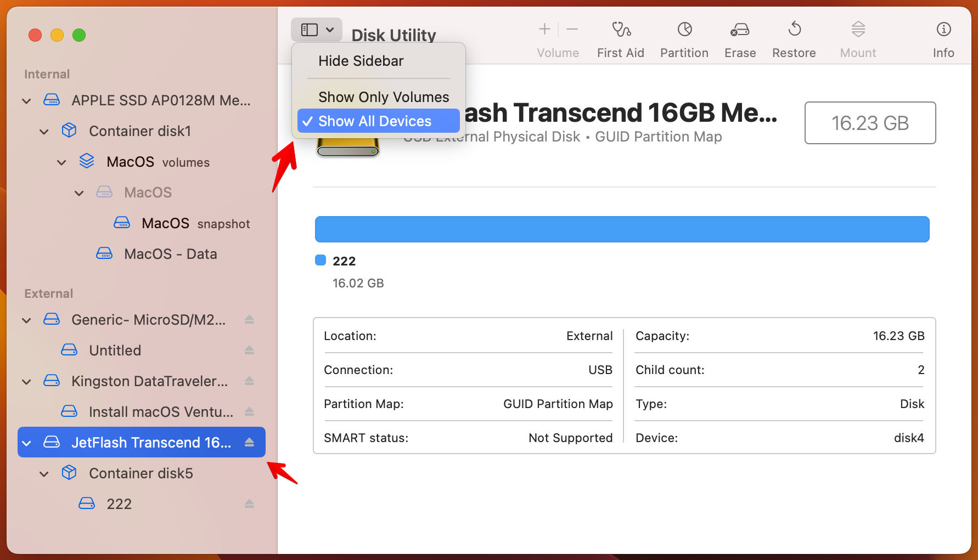Click the yellow external disk image
978x560 pixels.
pos(348,146)
